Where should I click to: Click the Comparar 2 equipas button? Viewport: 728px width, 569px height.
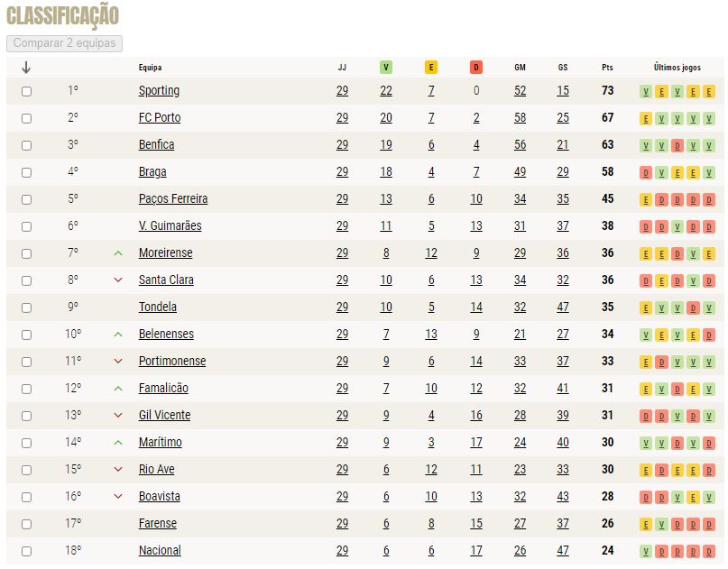(65, 43)
